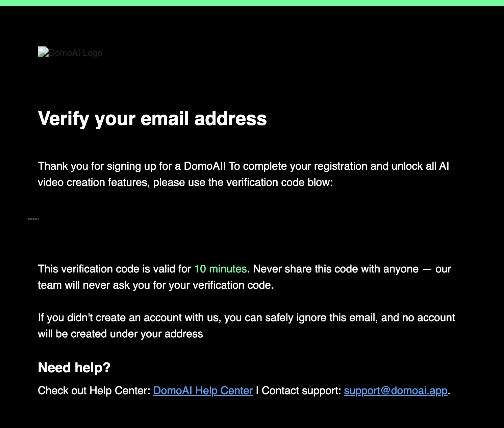Click the tiny verification code placeholder
Screen dimensions: 504x428
[x=33, y=219]
